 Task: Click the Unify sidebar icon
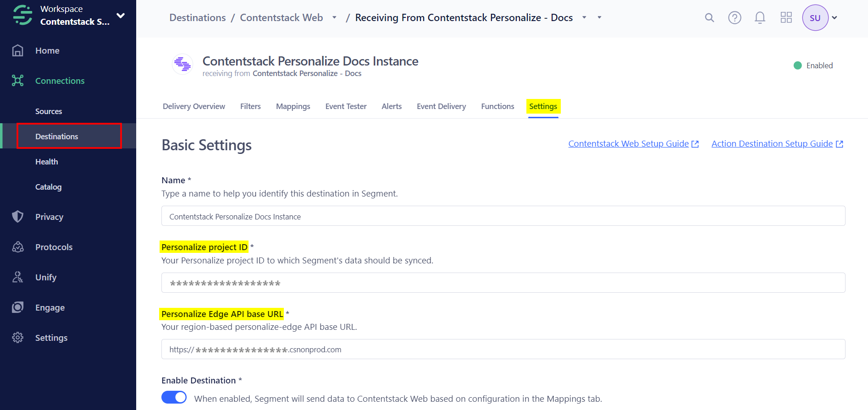point(17,277)
